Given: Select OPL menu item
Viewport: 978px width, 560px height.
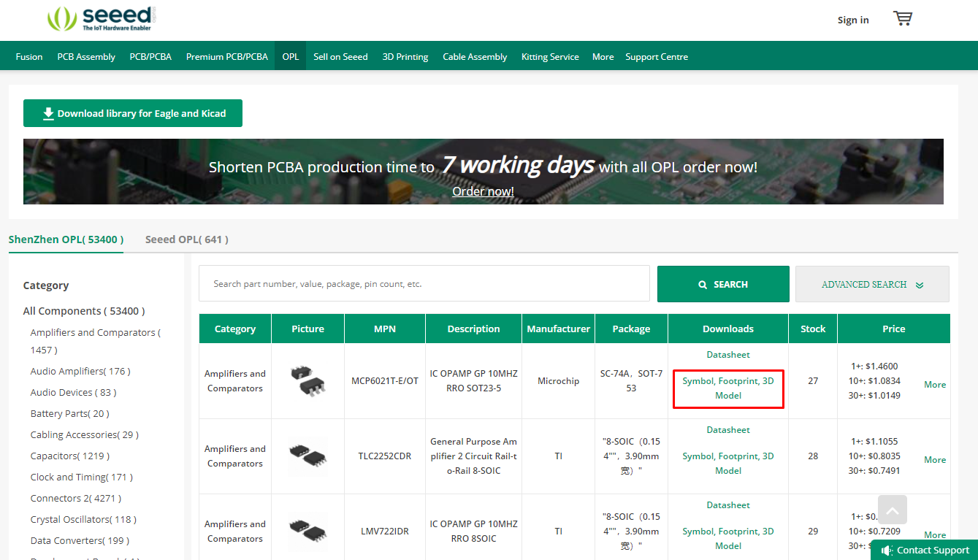Looking at the screenshot, I should 291,56.
